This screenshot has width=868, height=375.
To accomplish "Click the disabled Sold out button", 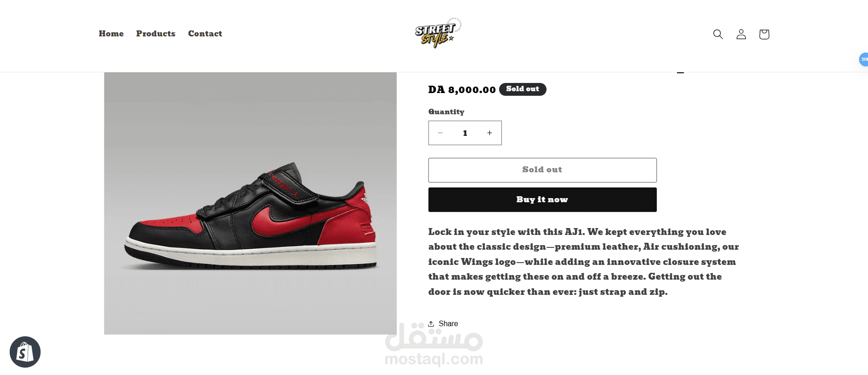I will pos(542,170).
